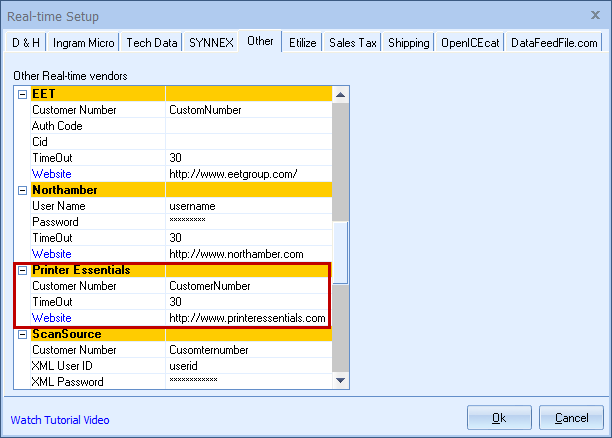Switch to the D & H tab

coord(26,42)
